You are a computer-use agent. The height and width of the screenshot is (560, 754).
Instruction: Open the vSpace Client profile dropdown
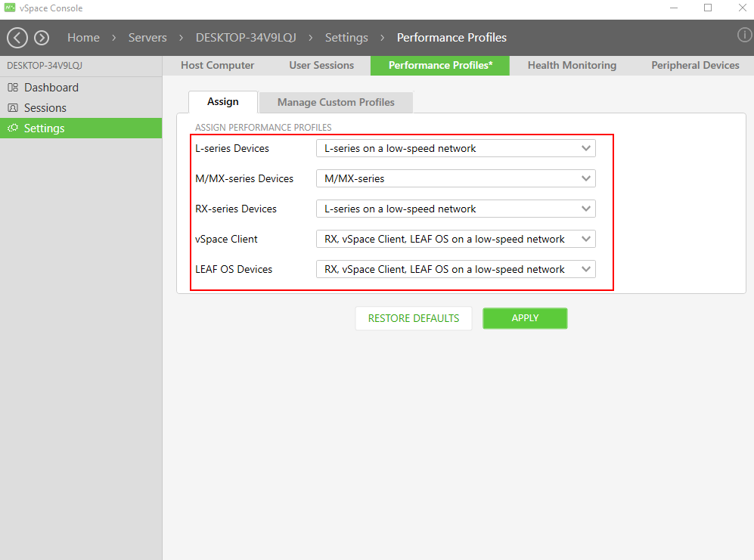[x=456, y=239]
